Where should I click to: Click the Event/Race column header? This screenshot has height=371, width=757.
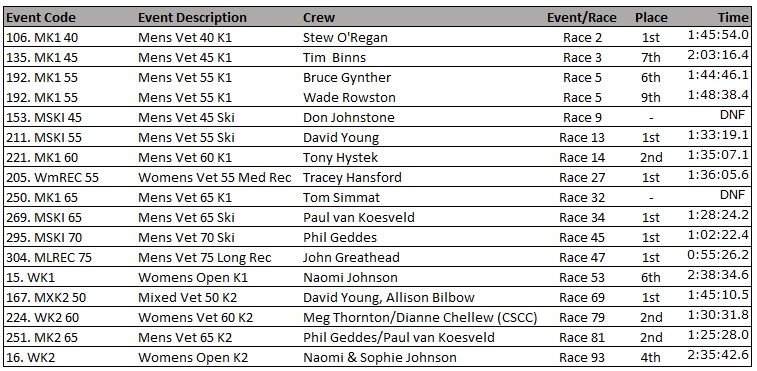[x=581, y=18]
